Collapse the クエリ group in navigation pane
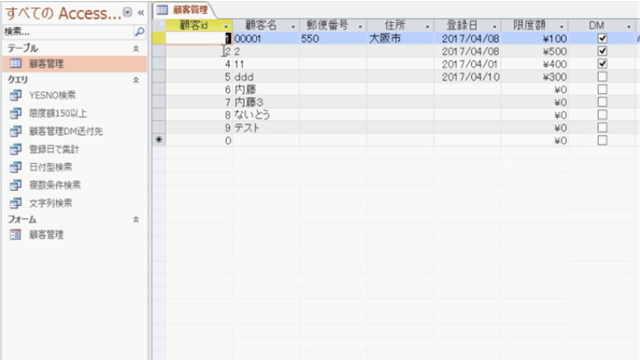The height and width of the screenshot is (360, 640). click(136, 80)
